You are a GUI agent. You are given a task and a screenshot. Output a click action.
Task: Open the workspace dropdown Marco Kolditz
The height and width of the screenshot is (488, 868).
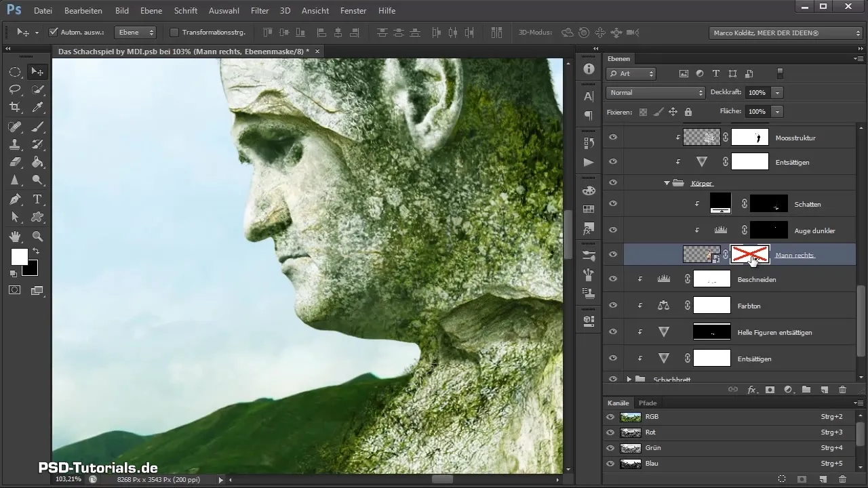point(785,33)
